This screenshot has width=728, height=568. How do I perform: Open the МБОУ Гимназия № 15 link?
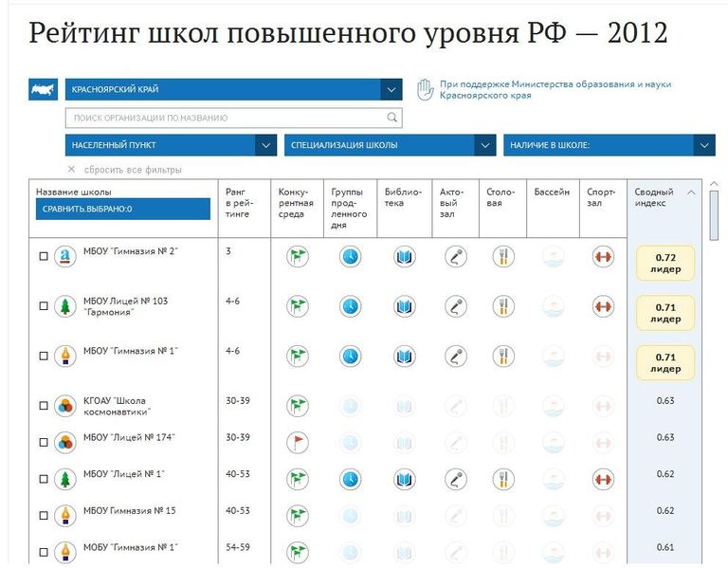click(130, 510)
